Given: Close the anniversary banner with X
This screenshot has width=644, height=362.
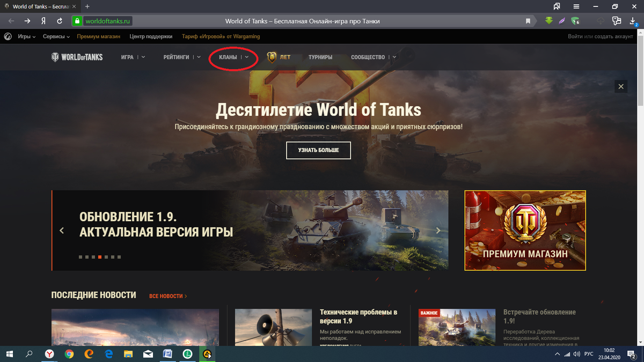Looking at the screenshot, I should [621, 86].
